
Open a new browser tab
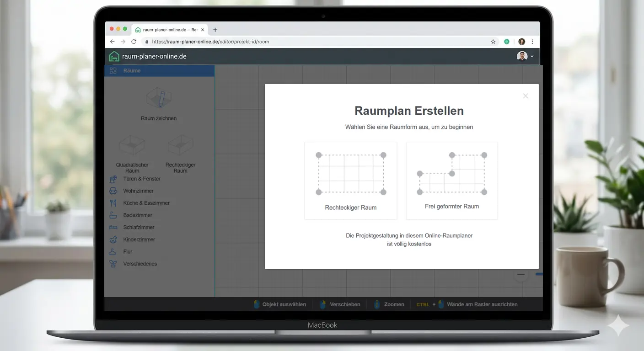(215, 30)
